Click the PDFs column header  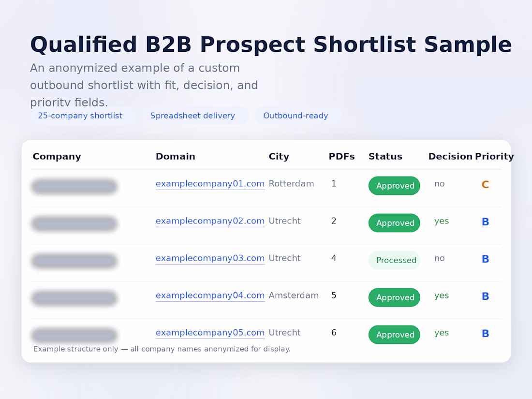pyautogui.click(x=341, y=156)
